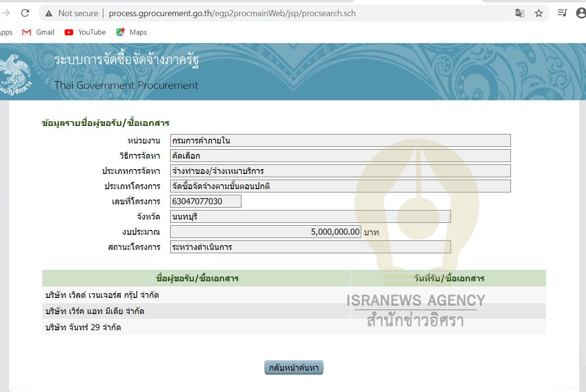The width and height of the screenshot is (586, 392).
Task: Bookmark this page with the star icon
Action: pos(538,13)
